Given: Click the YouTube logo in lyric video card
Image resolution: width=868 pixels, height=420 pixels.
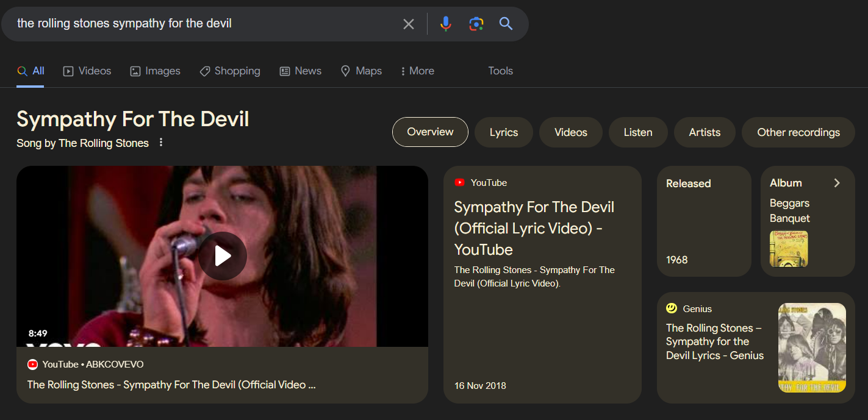Looking at the screenshot, I should point(460,183).
